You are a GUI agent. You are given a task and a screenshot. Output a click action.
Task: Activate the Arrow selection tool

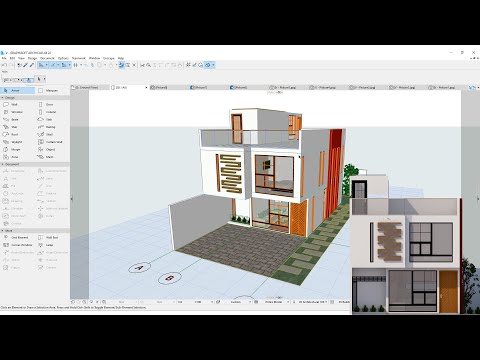(x=17, y=90)
